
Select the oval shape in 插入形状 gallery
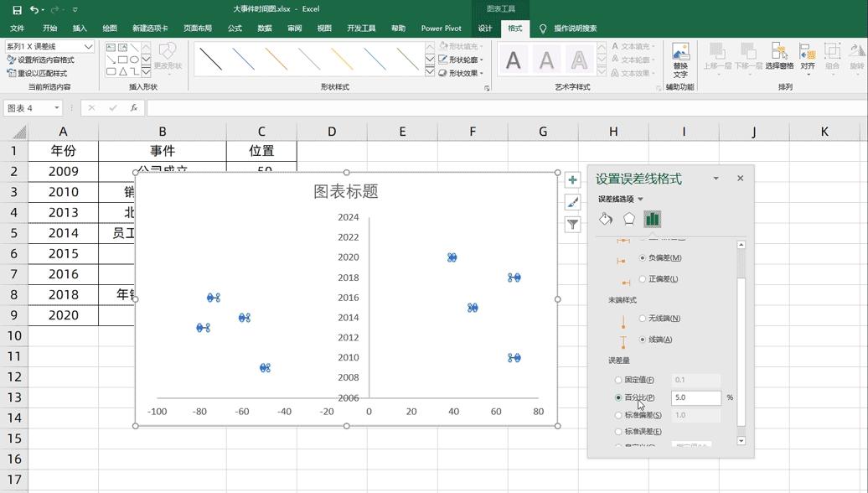click(135, 60)
